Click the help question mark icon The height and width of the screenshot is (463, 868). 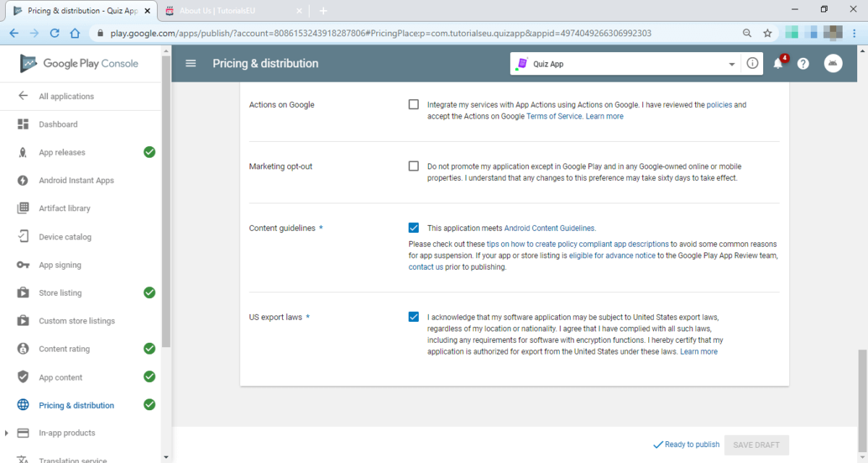coord(803,64)
